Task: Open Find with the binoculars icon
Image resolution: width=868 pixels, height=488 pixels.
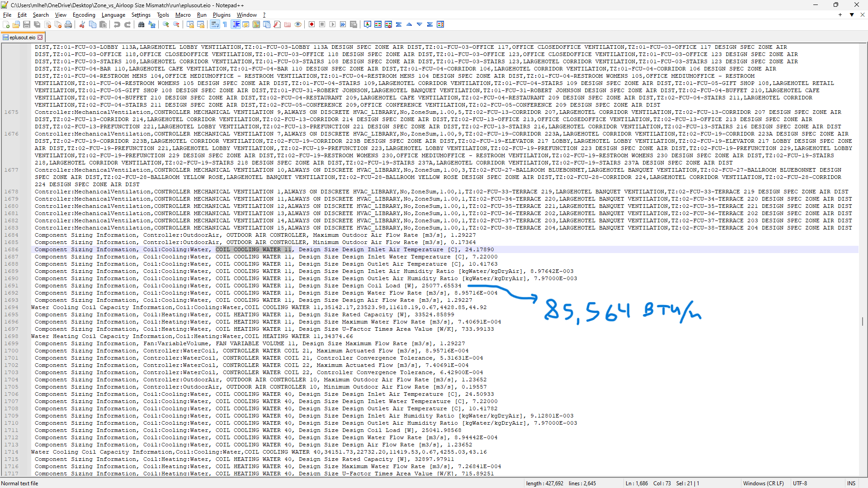Action: (x=141, y=24)
